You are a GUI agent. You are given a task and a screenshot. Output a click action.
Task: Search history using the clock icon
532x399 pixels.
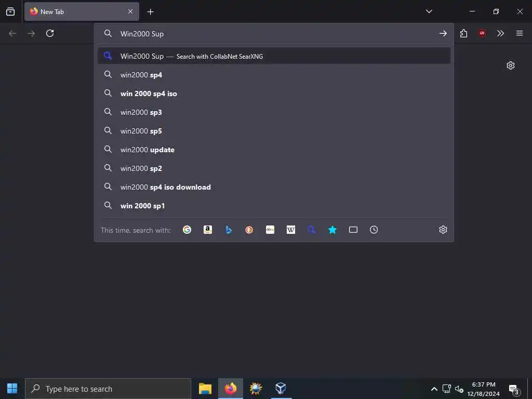(374, 230)
